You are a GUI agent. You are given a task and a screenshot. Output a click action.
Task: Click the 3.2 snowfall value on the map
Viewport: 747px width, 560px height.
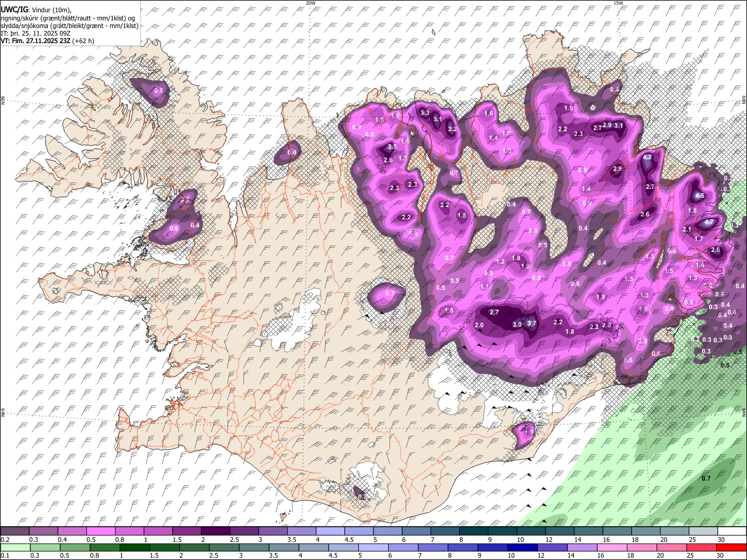pos(452,129)
